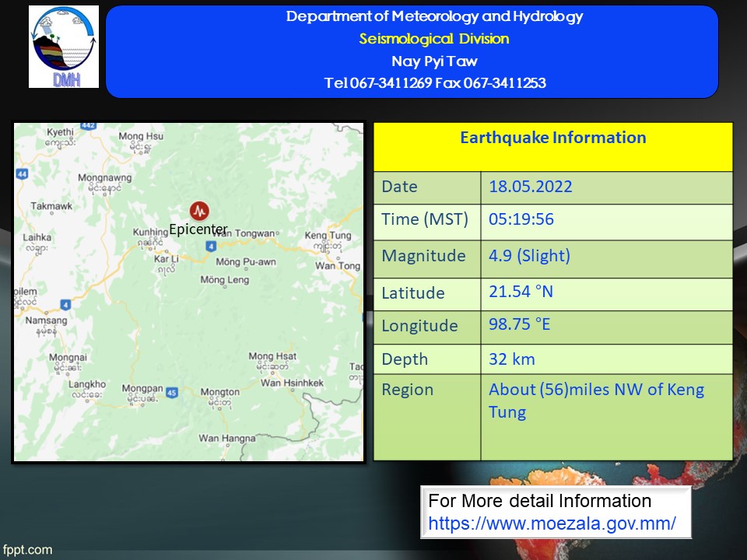Click the red epicenter marker on map

[x=199, y=211]
